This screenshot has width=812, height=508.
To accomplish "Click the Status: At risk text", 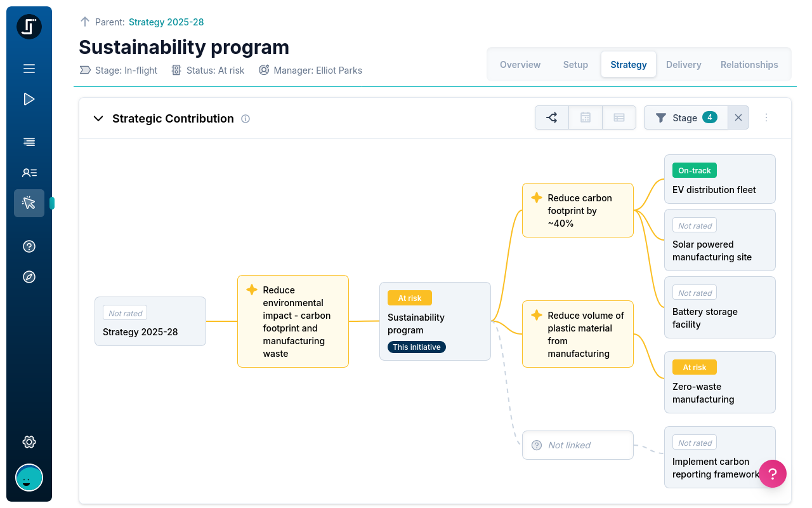I will click(x=216, y=70).
